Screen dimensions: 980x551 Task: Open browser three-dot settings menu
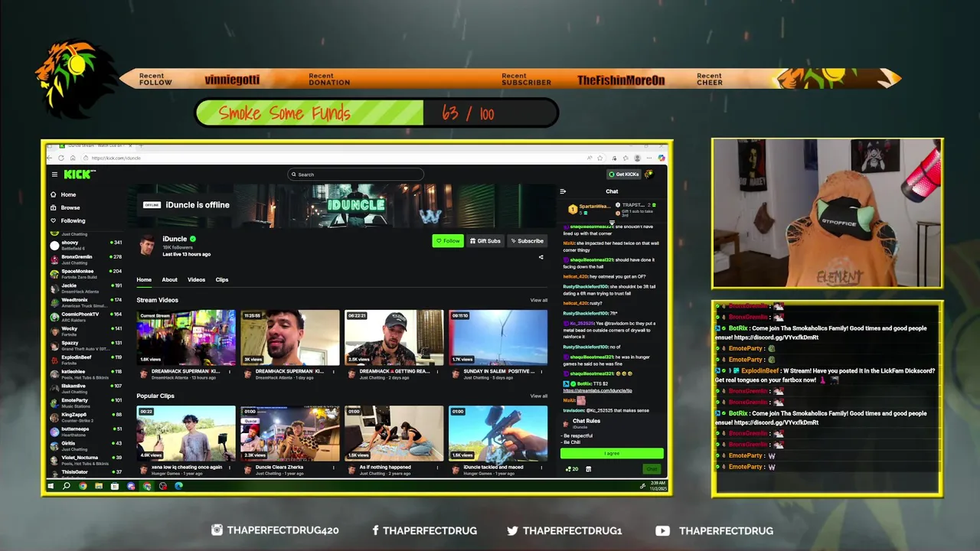point(649,158)
